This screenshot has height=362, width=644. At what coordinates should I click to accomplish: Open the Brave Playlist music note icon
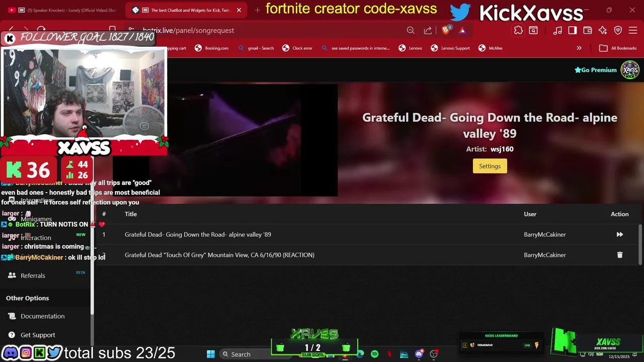[557, 30]
